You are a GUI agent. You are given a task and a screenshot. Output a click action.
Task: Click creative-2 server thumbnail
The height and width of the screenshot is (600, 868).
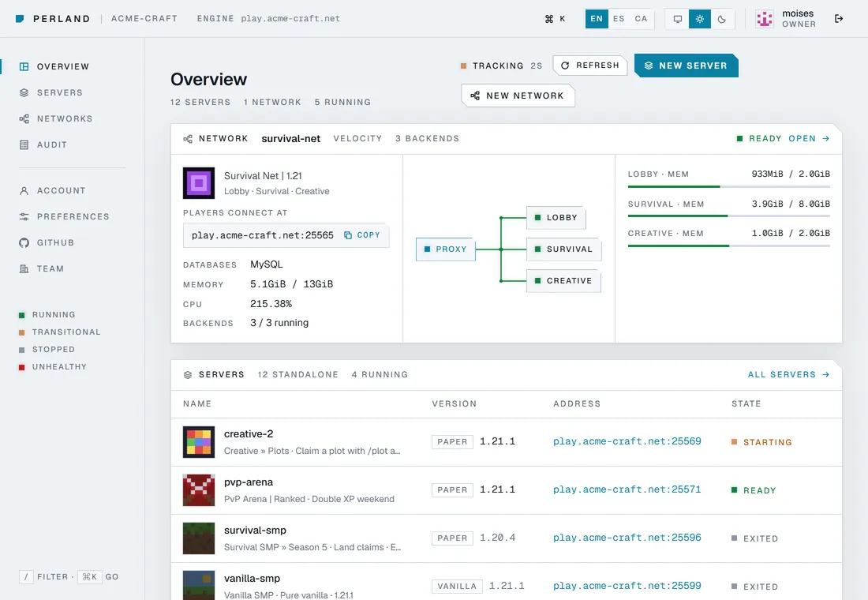(x=199, y=441)
